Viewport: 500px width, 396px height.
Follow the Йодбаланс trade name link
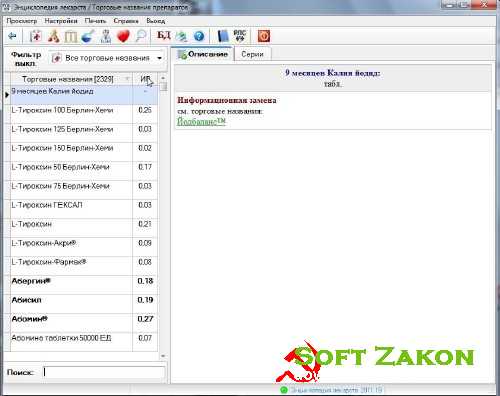(201, 122)
